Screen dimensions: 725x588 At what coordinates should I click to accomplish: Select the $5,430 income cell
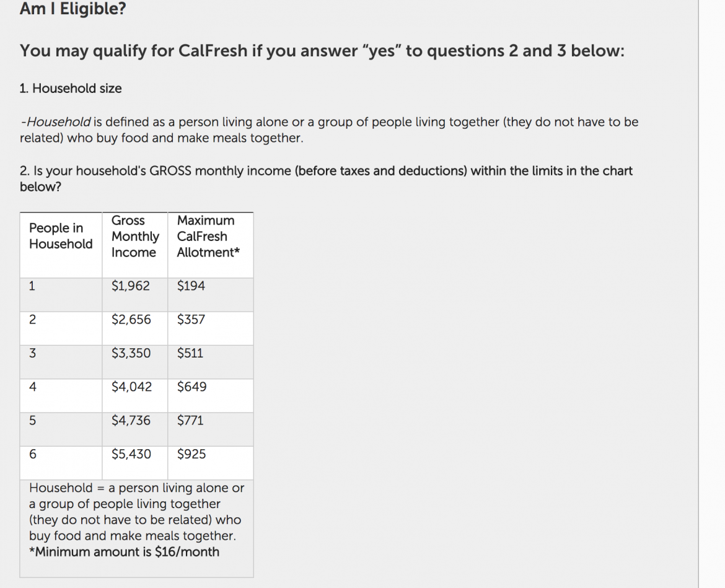(x=131, y=454)
